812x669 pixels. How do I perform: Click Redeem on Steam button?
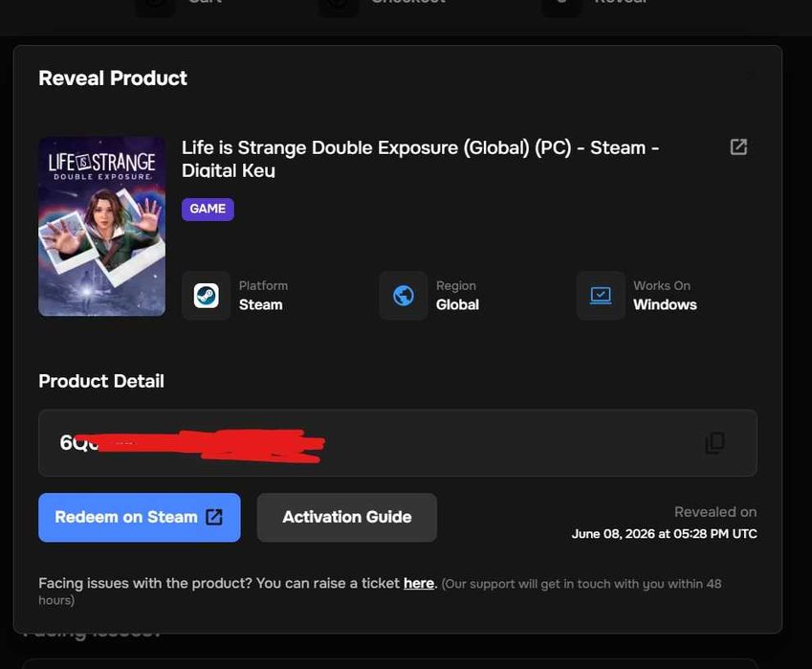tap(140, 517)
